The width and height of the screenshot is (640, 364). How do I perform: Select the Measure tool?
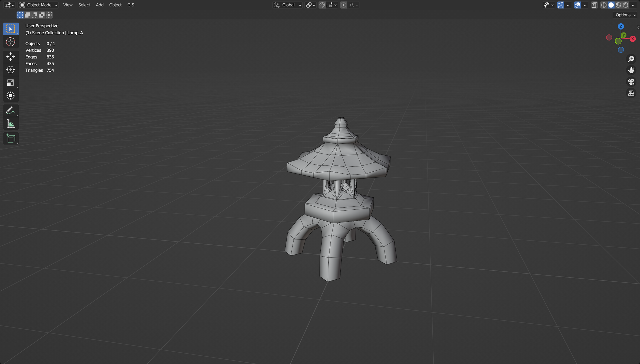pos(11,124)
